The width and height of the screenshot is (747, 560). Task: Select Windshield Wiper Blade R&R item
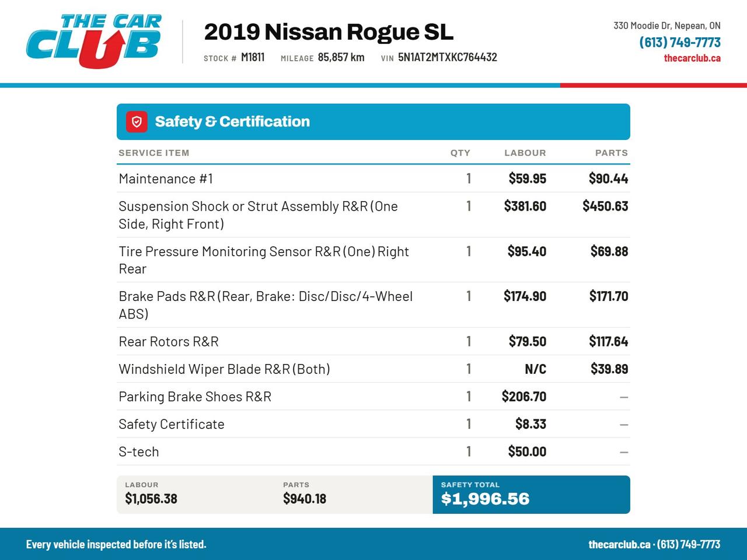[x=224, y=369]
